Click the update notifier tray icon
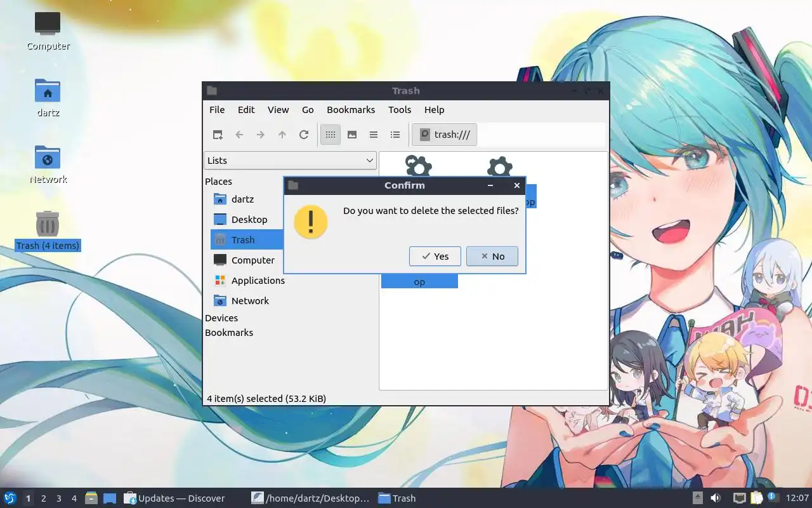Image resolution: width=812 pixels, height=508 pixels. click(x=772, y=497)
